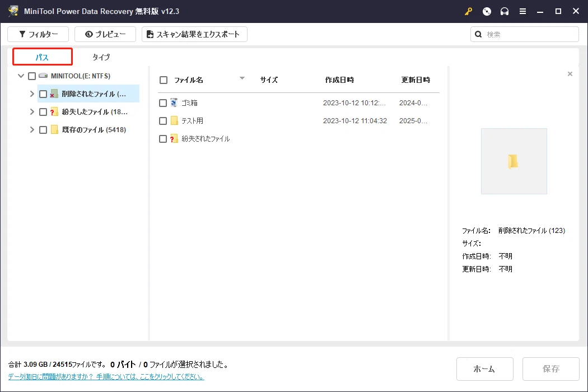Screen dimensions: 588x392
Task: Click the existing files folder icon
Action: pyautogui.click(x=54, y=130)
